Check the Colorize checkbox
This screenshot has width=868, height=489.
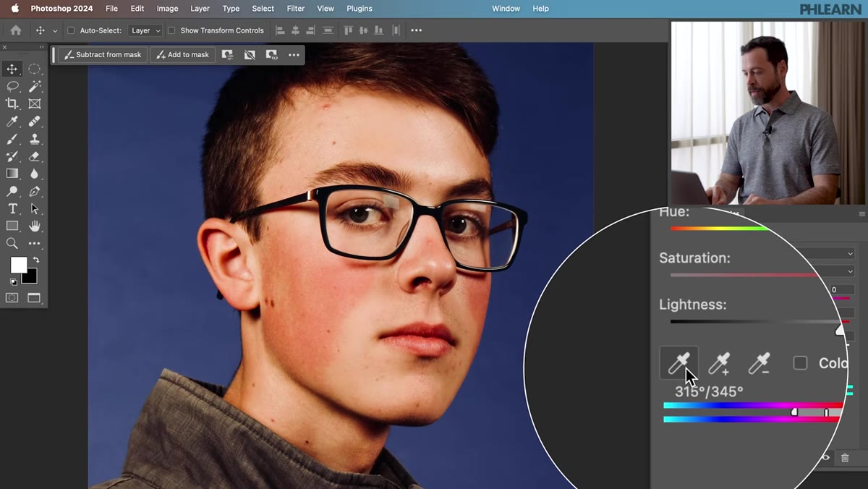[x=800, y=363]
